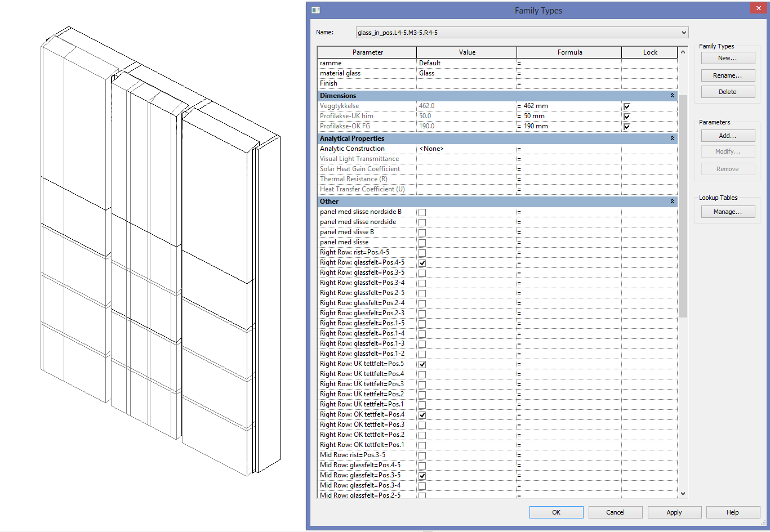
Task: Open Help for Family Types
Action: tap(732, 512)
